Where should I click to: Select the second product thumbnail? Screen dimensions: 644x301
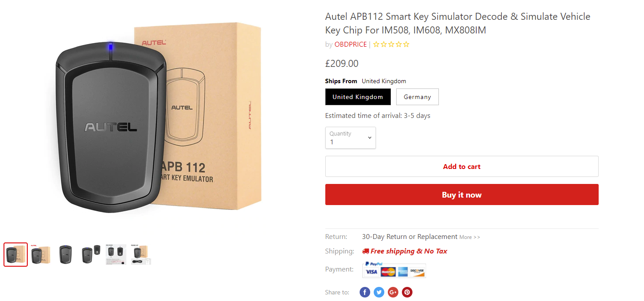(x=40, y=254)
